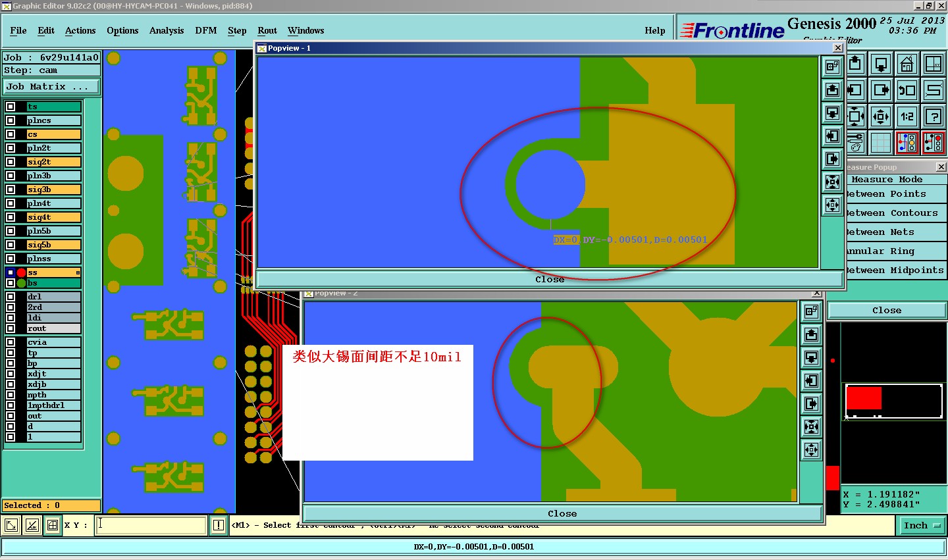This screenshot has width=948, height=560.
Task: Toggle the grid display icon
Action: point(881,142)
